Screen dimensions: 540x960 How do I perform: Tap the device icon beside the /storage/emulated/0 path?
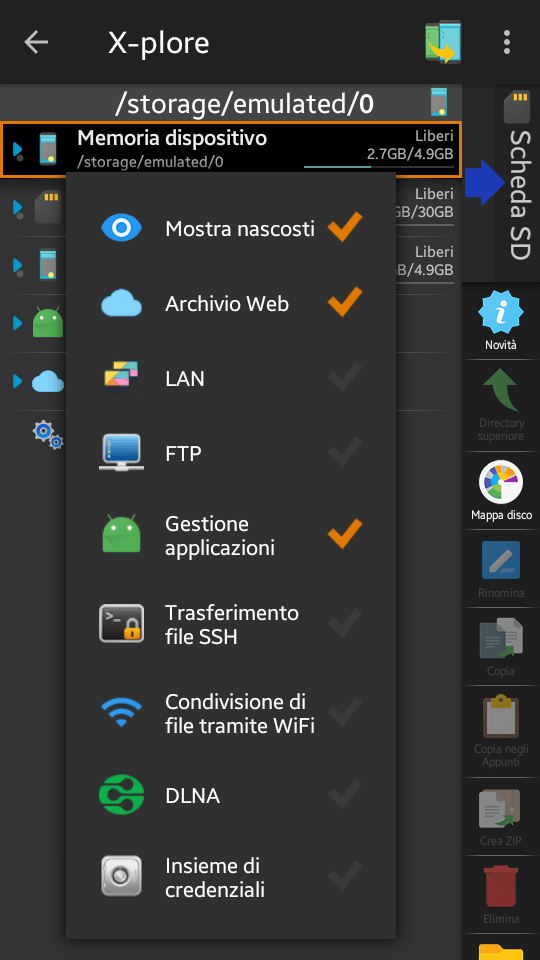tap(439, 102)
